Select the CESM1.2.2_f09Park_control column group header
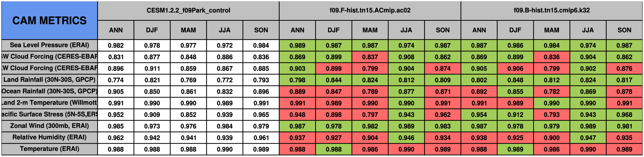This screenshot has height=157, width=644. [x=188, y=11]
